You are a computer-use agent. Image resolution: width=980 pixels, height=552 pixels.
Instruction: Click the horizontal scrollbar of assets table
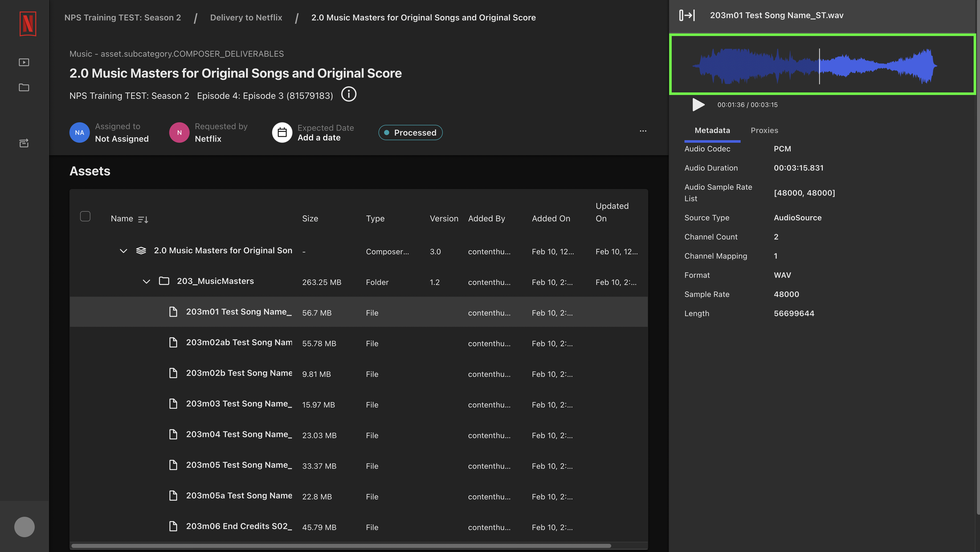click(x=341, y=546)
